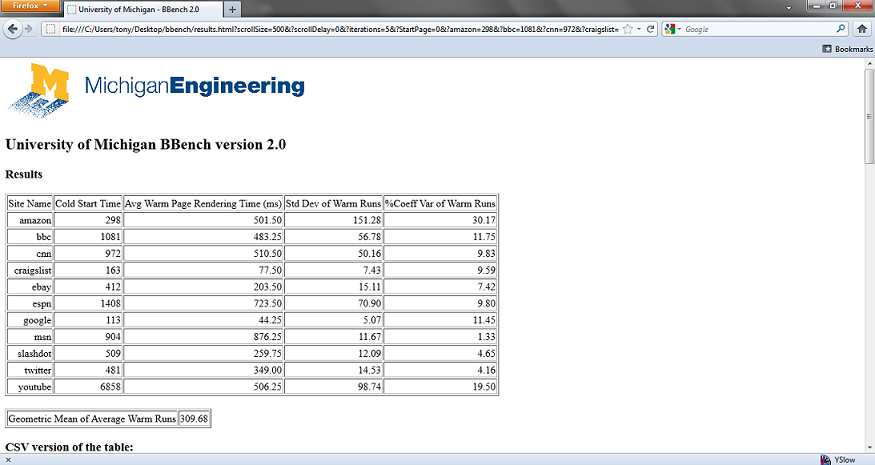Screen dimensions: 875x465
Task: Reload the page with the refresh icon
Action: [651, 29]
